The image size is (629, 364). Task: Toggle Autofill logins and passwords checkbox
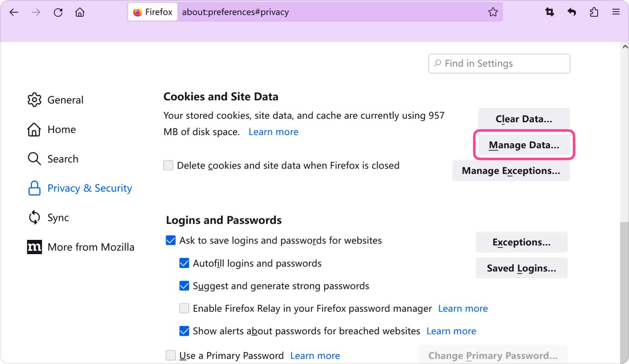[184, 263]
